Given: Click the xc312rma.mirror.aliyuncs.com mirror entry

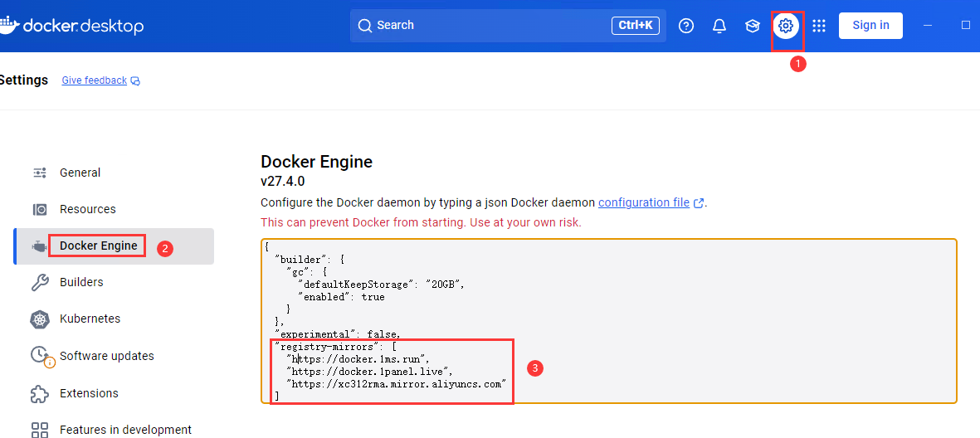Looking at the screenshot, I should (x=396, y=384).
